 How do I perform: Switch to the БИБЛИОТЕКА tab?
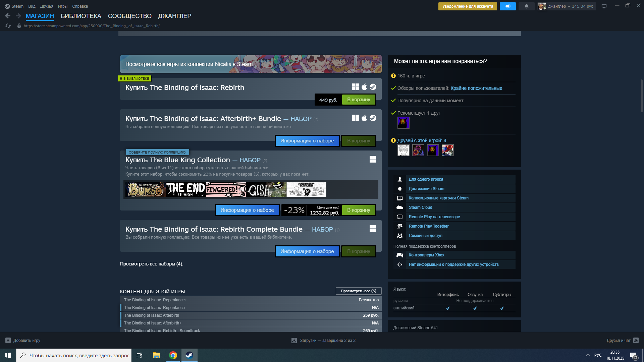click(81, 16)
